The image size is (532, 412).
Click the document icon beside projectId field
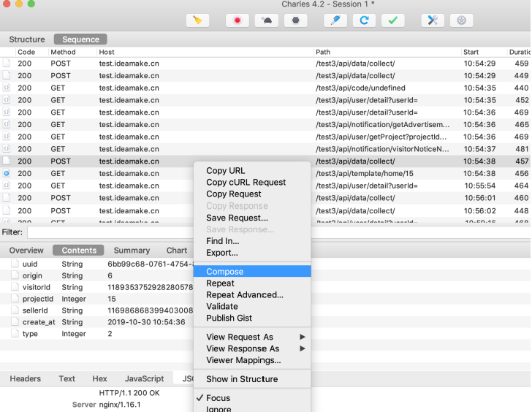point(15,298)
